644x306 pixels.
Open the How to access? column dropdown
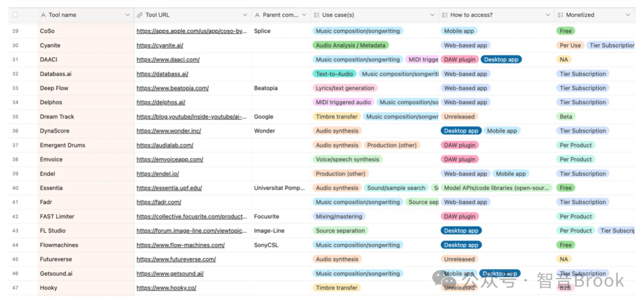(x=548, y=15)
